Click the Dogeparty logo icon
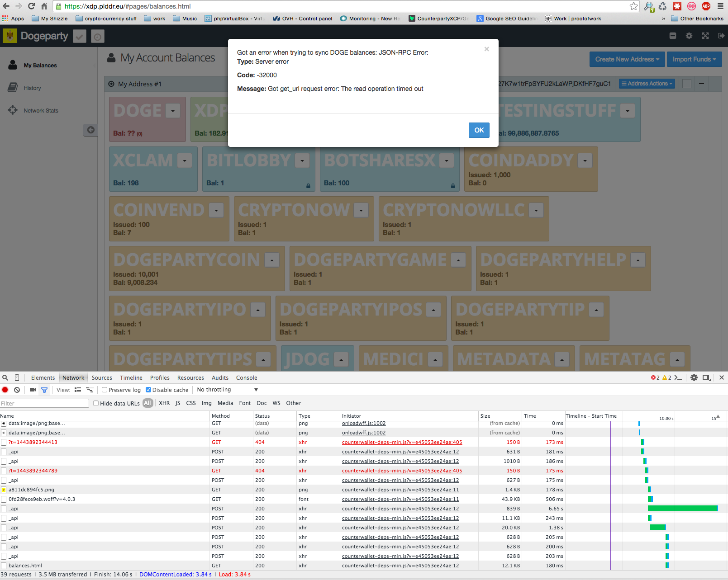Image resolution: width=728 pixels, height=580 pixels. (10, 36)
